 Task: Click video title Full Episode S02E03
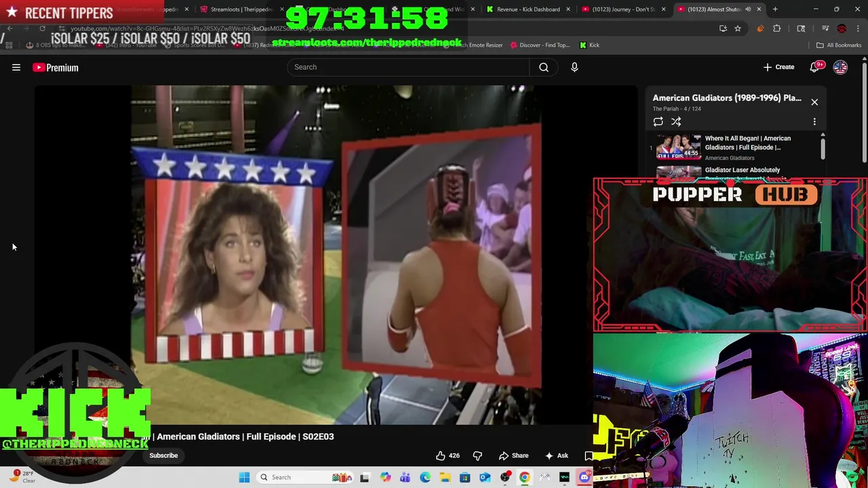click(x=245, y=436)
